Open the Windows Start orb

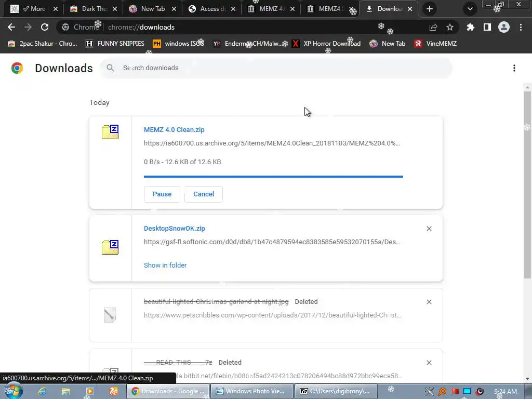[14, 391]
